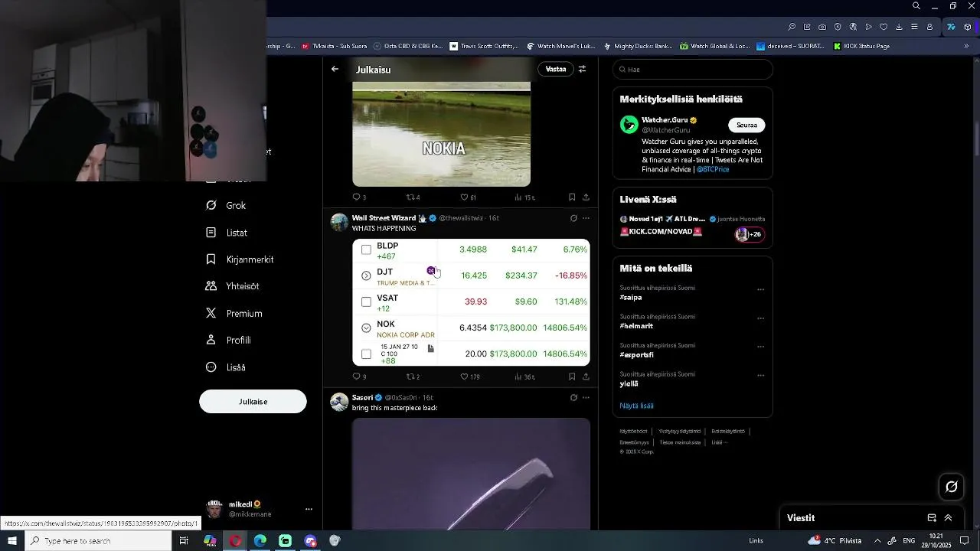Open more options on Wall Street Wizard post

click(x=586, y=218)
